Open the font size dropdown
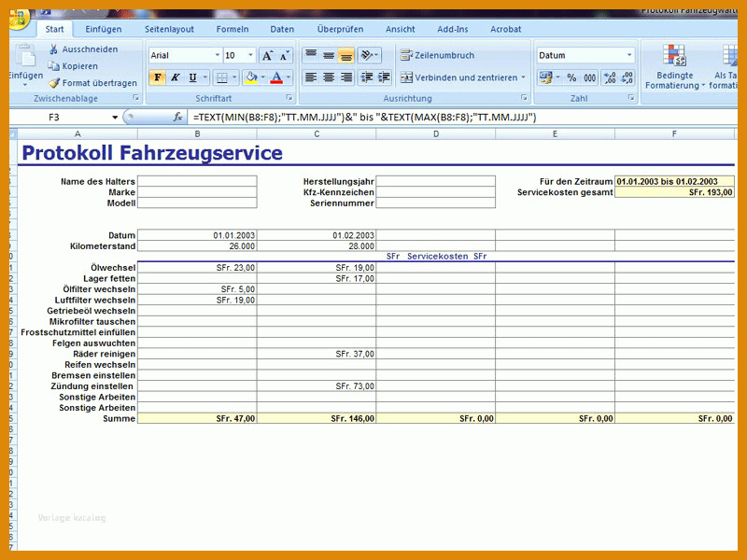 tap(250, 55)
